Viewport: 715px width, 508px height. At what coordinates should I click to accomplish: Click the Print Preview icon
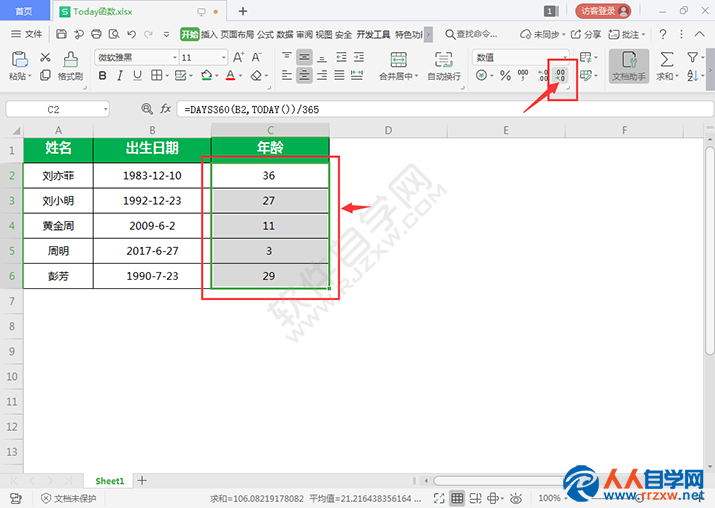click(x=114, y=34)
